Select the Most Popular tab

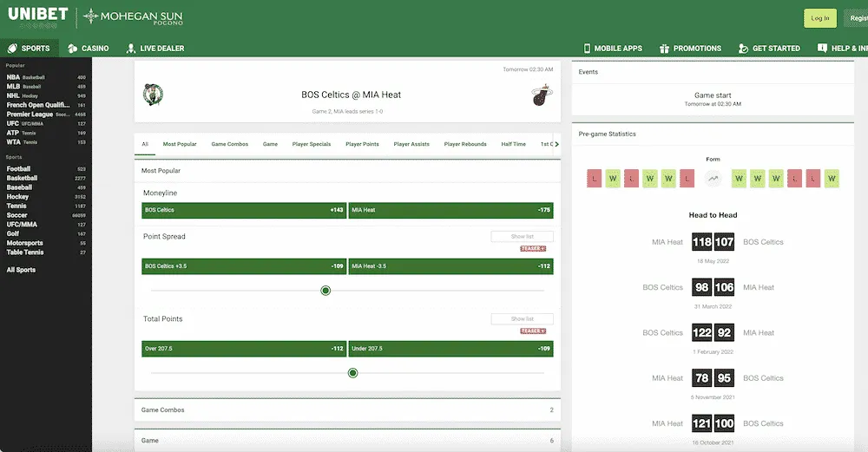180,144
